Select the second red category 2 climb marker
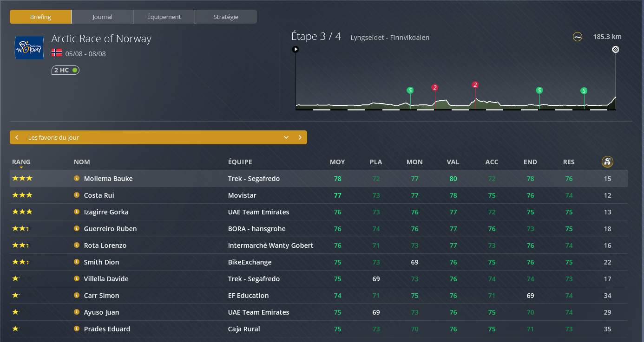The image size is (644, 342). [x=475, y=84]
